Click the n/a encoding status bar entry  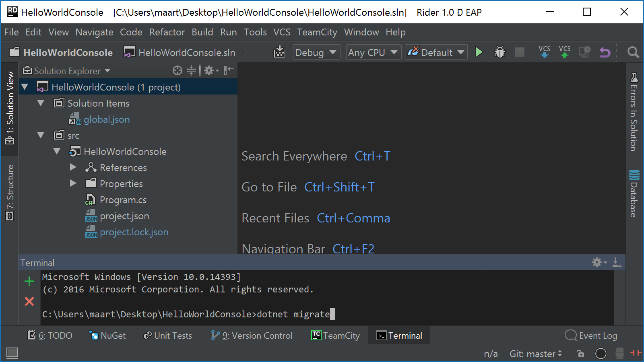491,354
